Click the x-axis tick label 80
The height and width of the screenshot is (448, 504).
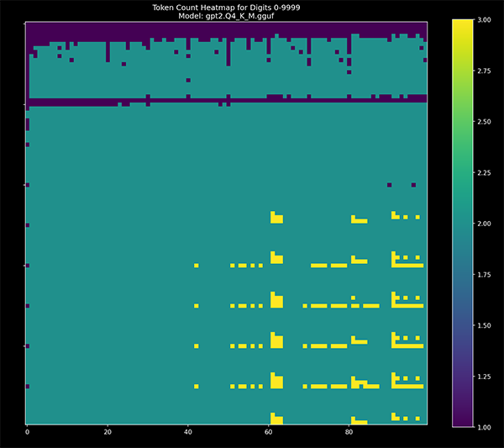[349, 433]
